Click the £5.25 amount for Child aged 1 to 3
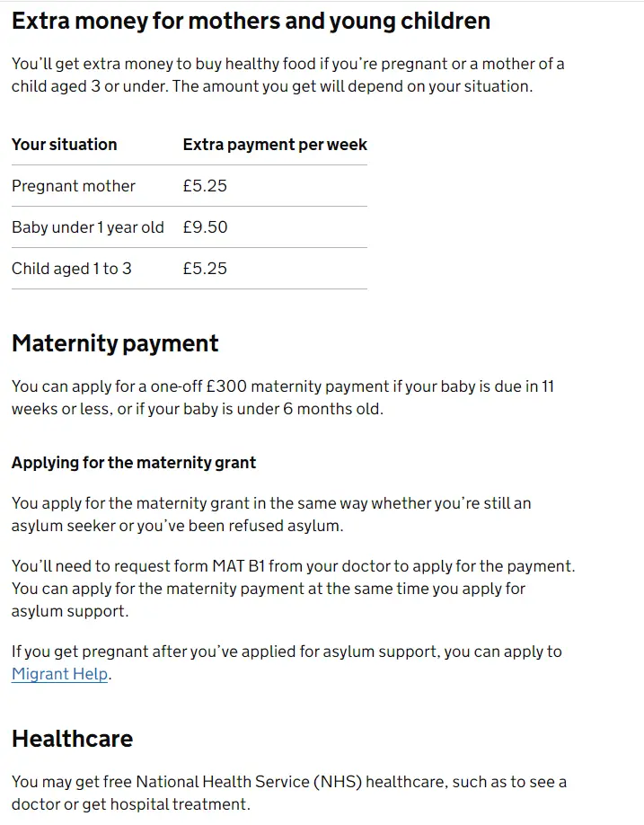This screenshot has width=644, height=825. (x=205, y=269)
